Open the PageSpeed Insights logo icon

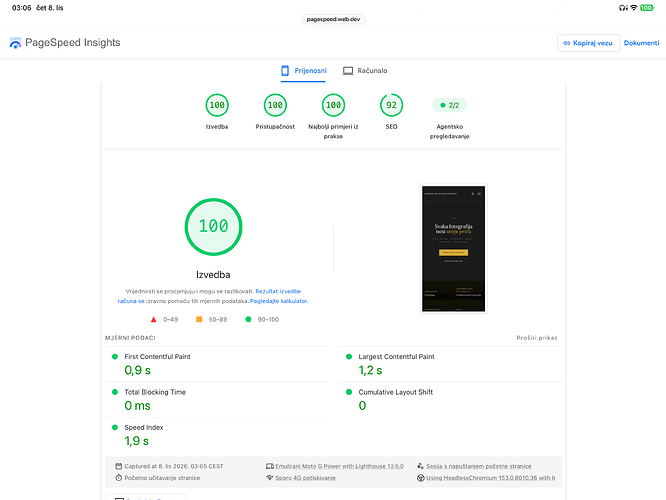click(15, 43)
